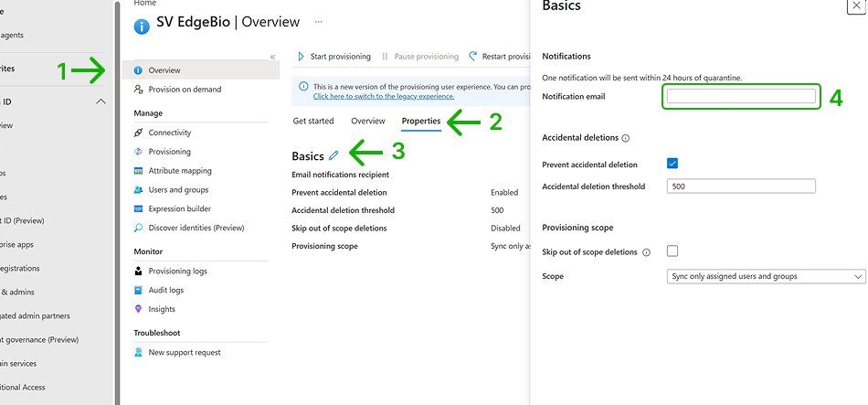The width and height of the screenshot is (868, 405).
Task: Click the Discover identities magnifier icon
Action: click(x=138, y=228)
